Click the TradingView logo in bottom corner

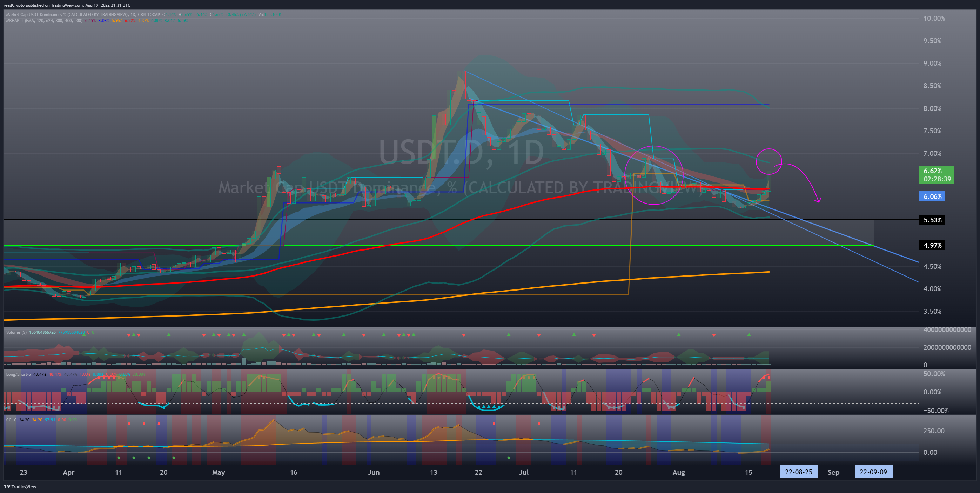(20, 487)
